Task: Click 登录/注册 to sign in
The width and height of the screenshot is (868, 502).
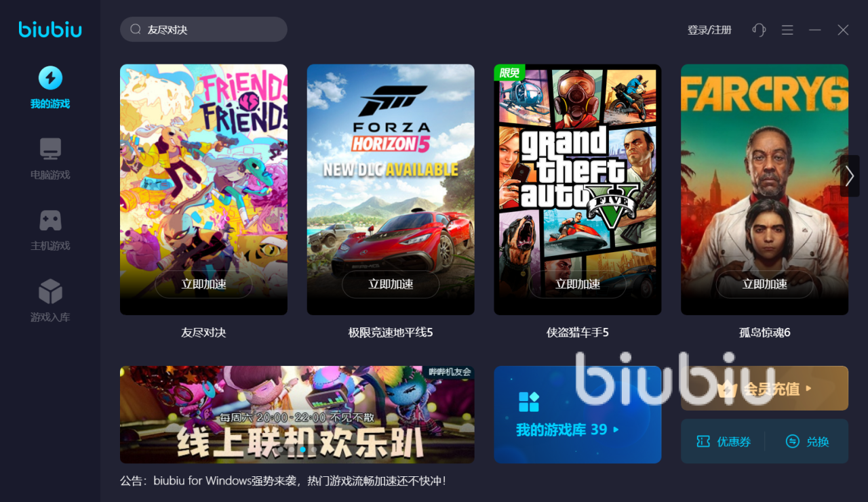Action: 709,30
